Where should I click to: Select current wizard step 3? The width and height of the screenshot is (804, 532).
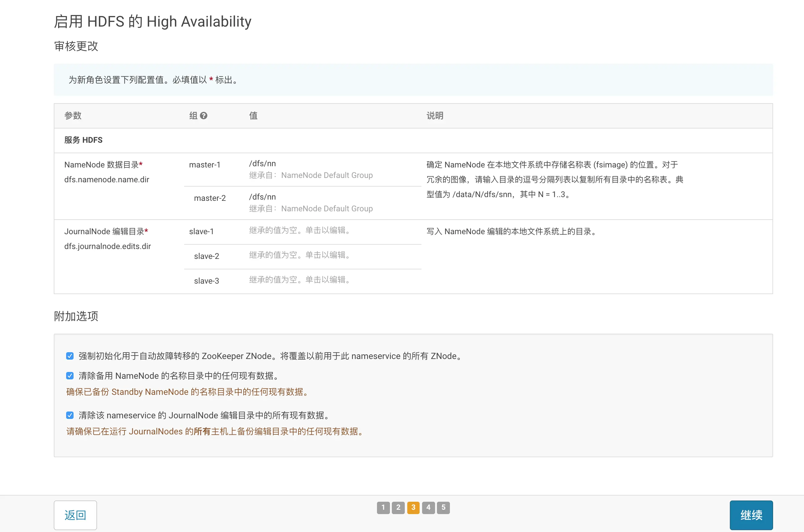coord(413,508)
